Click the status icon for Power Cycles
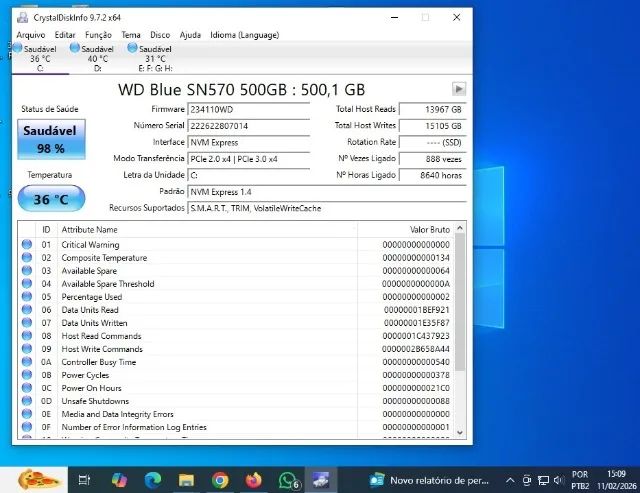This screenshot has width=640, height=493. pos(27,375)
